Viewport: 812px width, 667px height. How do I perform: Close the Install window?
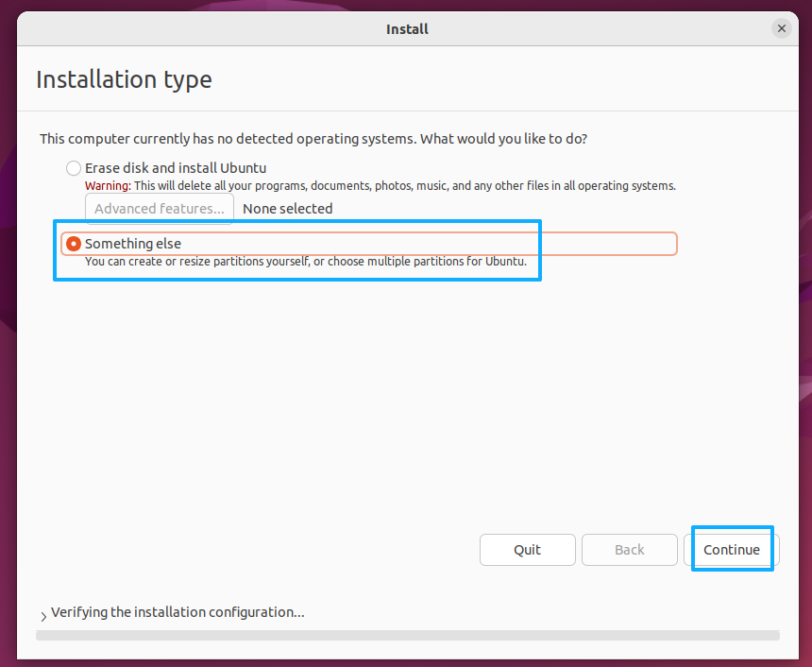[x=782, y=28]
